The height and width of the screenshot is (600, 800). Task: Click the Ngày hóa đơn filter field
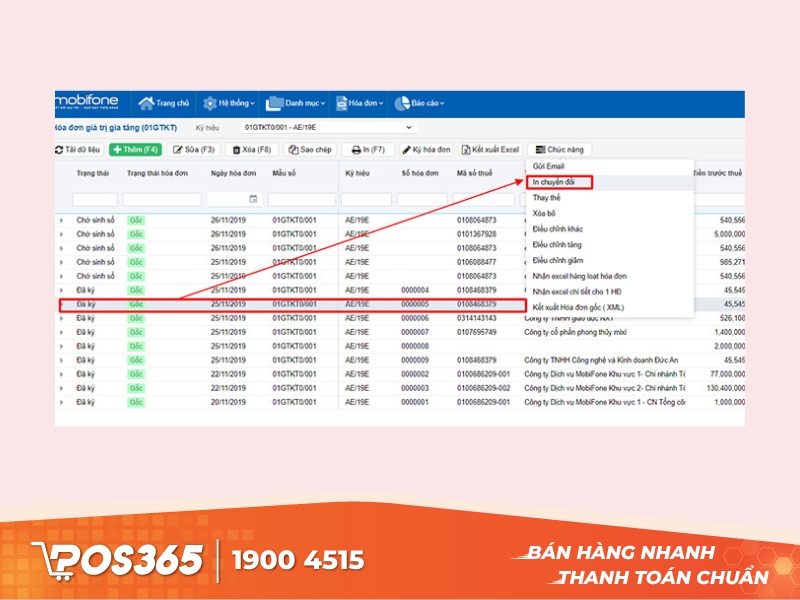coord(235,198)
